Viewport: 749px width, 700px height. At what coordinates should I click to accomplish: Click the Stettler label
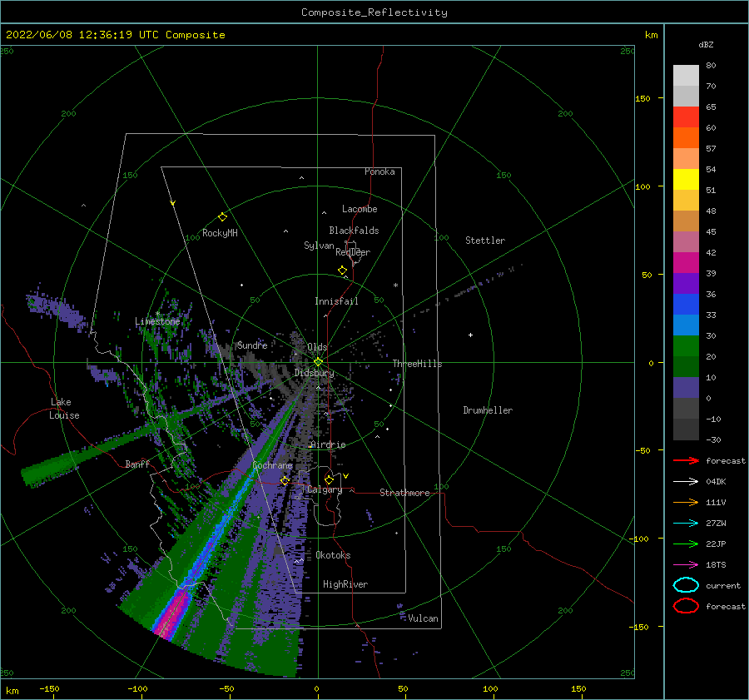pos(485,241)
